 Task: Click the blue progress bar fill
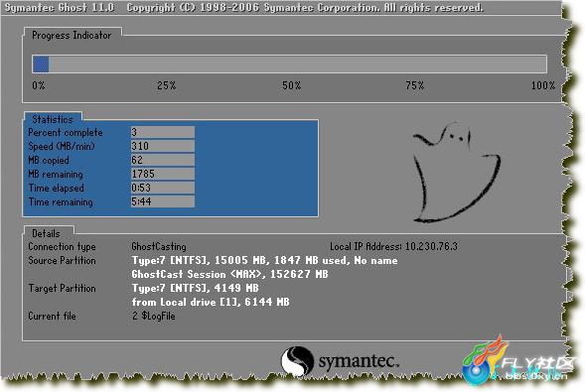pos(41,65)
